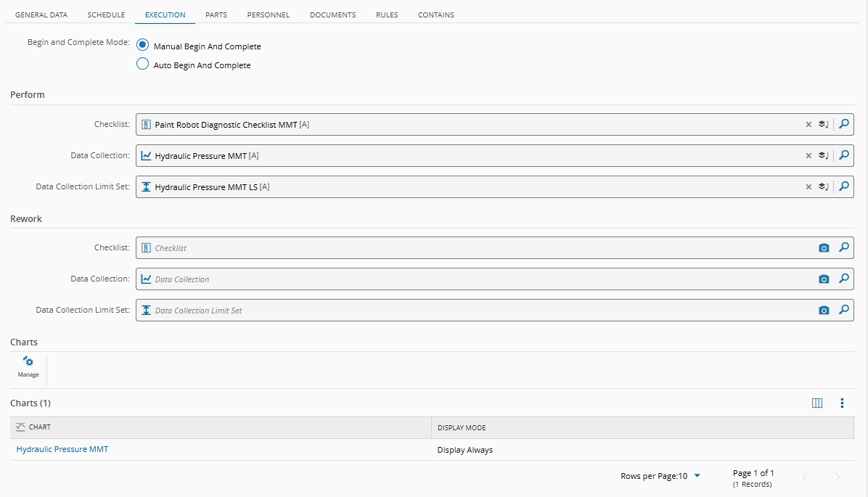Go to next page of charts
Viewport: 868px width, 497px height.
[x=837, y=477]
